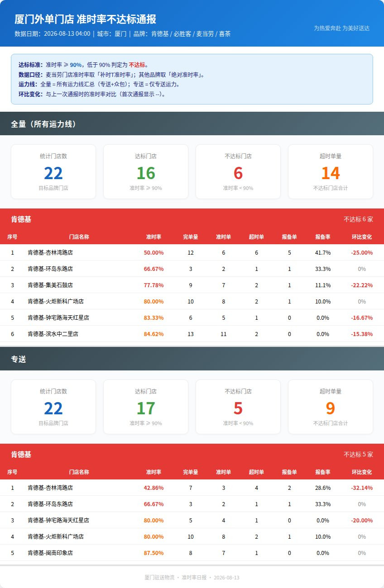Click the 42.86% on-time rate
This screenshot has height=588, width=384.
click(154, 488)
